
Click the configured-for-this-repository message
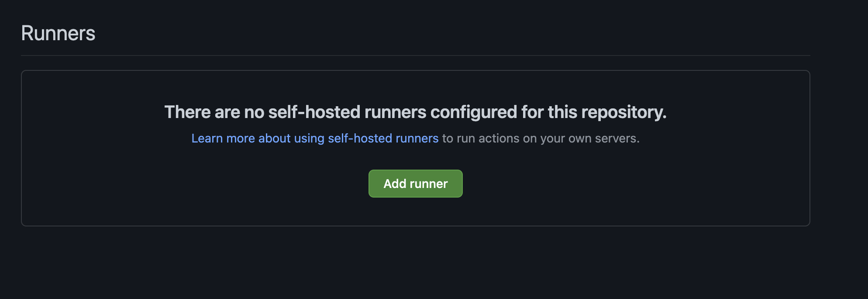tap(416, 112)
